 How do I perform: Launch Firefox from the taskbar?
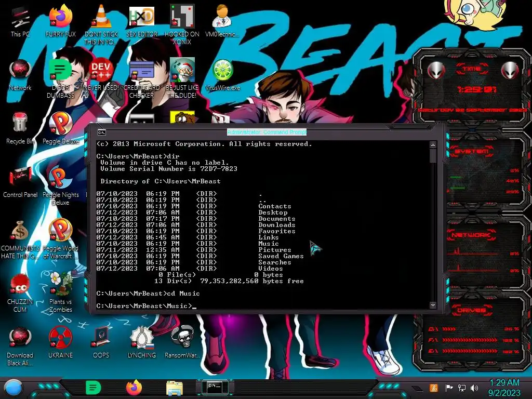134,388
